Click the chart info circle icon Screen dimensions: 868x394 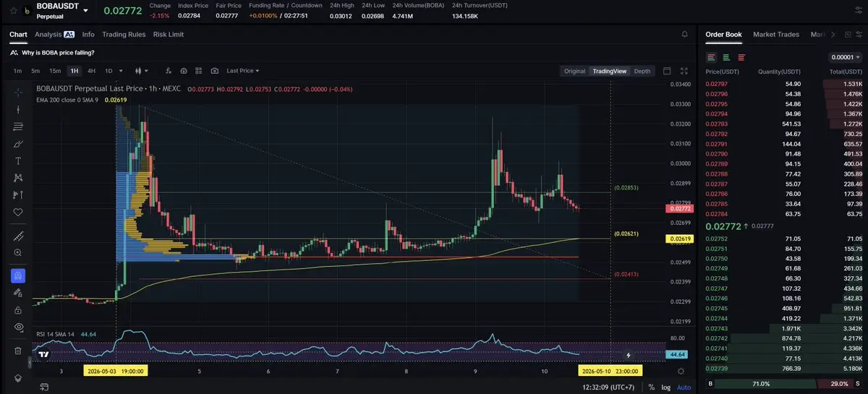184,71
